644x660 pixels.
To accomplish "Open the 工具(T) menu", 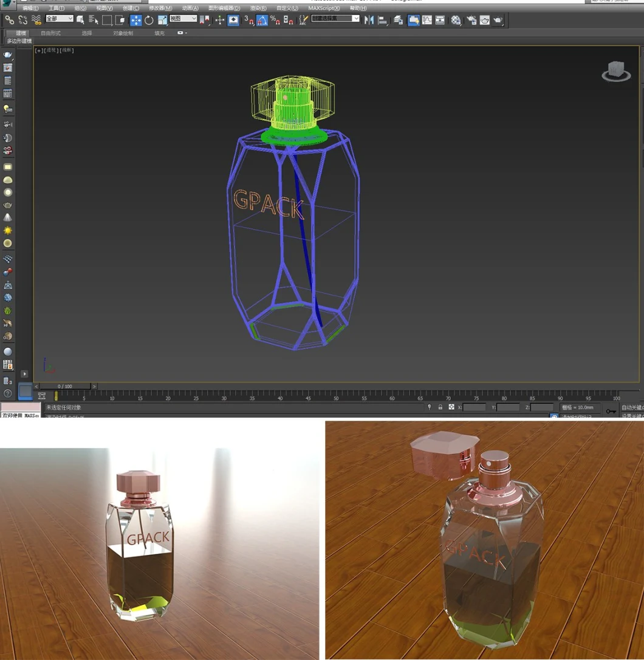I will pos(57,8).
